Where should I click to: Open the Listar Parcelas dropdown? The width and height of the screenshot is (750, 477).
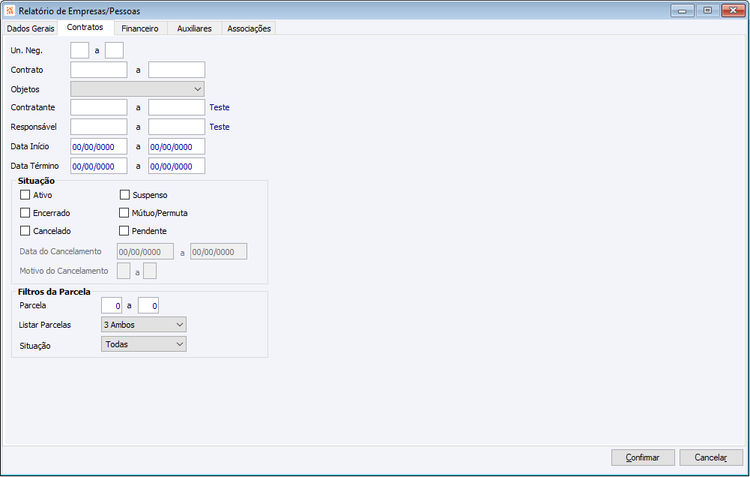143,324
